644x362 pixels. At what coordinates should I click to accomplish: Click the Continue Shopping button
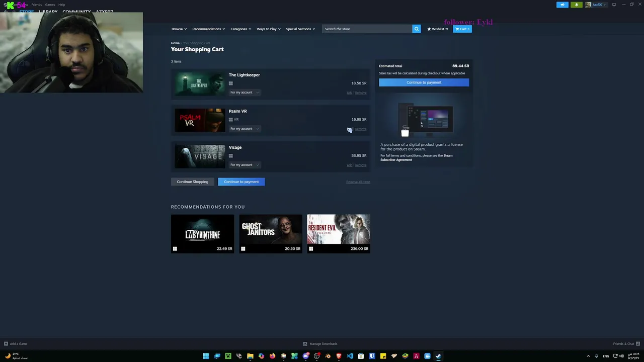(x=192, y=182)
